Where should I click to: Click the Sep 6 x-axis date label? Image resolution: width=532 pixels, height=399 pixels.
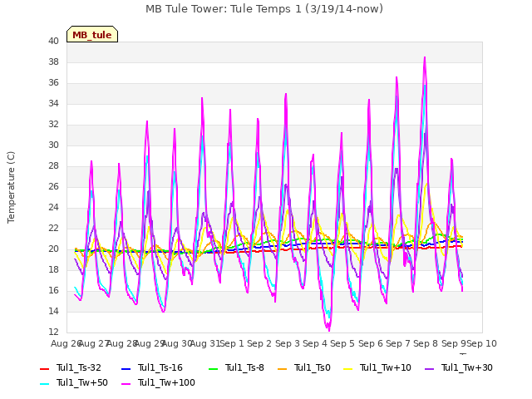tap(371, 343)
